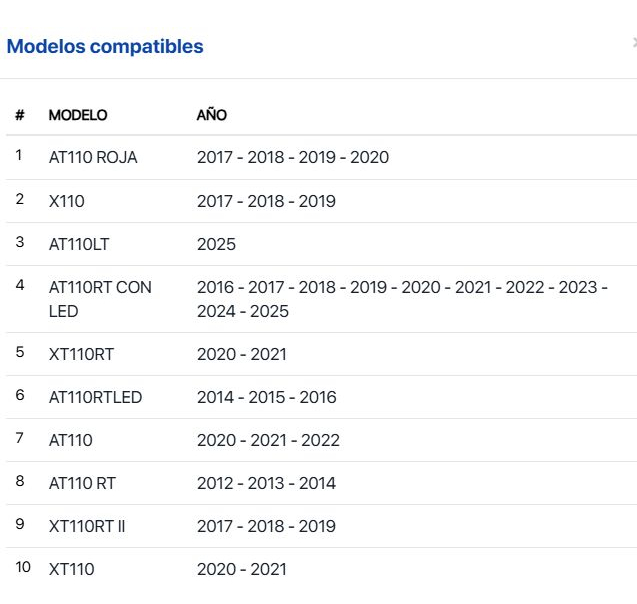Click the XT110RT model in row 5

pos(81,354)
